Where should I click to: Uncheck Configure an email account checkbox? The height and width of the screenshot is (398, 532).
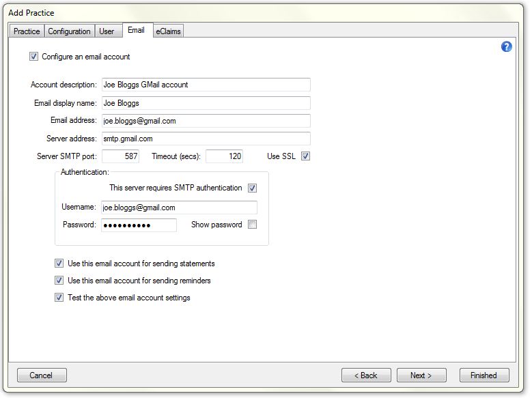coord(33,57)
